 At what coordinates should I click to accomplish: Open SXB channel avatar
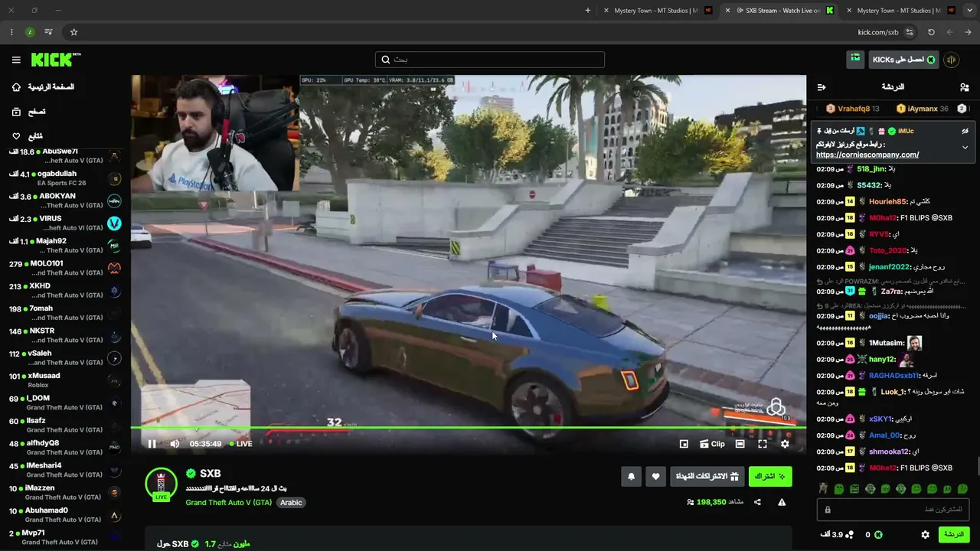(161, 484)
